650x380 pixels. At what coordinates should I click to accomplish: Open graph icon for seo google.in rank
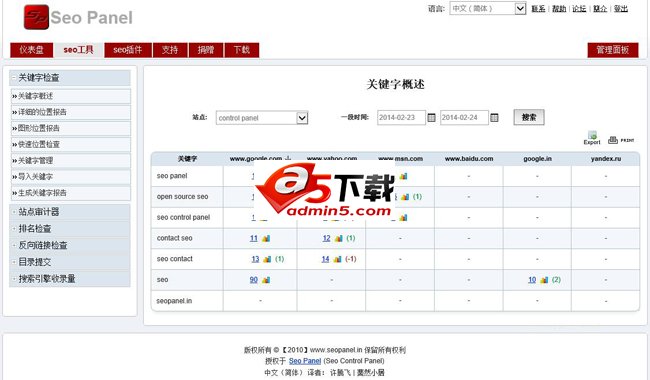(544, 280)
